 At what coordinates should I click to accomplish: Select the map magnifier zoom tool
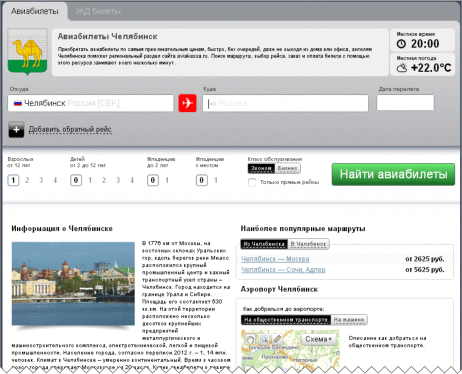(x=264, y=340)
